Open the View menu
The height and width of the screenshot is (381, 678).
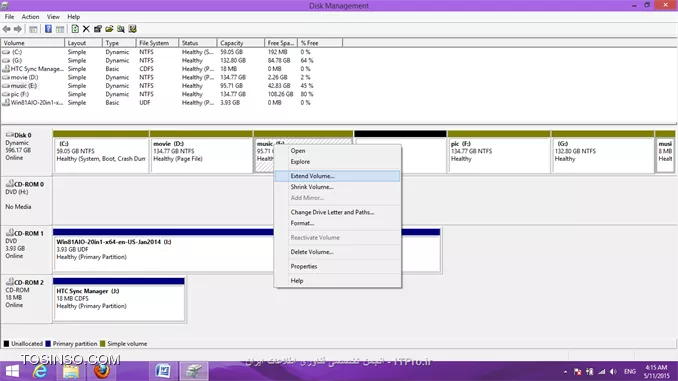[x=53, y=17]
